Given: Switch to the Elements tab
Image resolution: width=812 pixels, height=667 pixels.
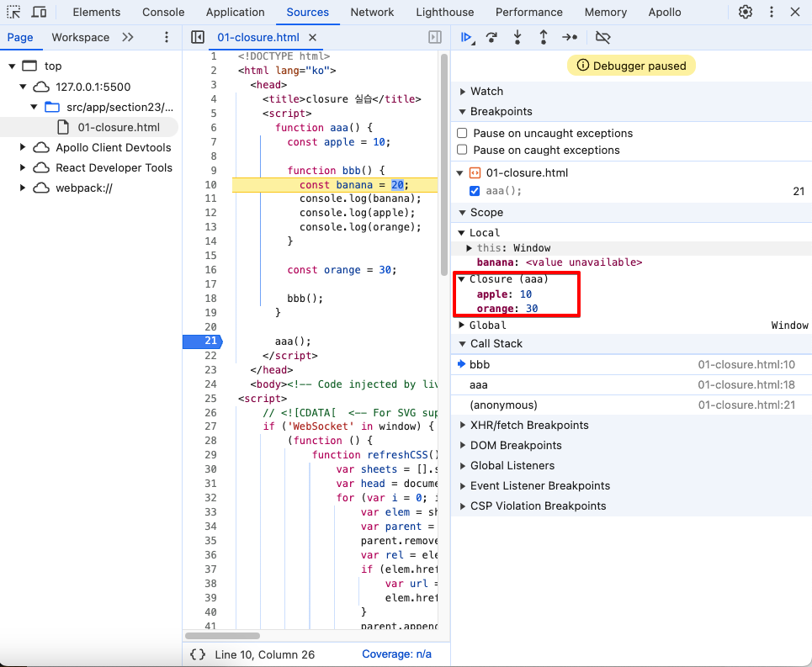Looking at the screenshot, I should click(x=96, y=12).
